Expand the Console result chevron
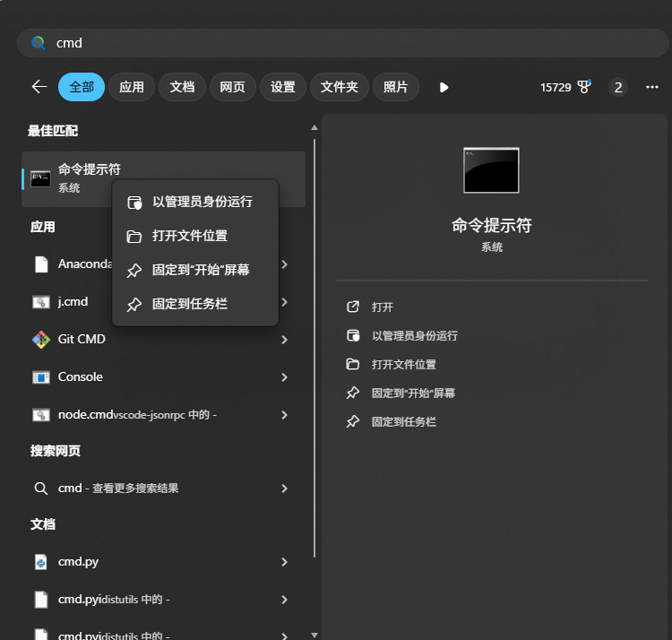 (x=285, y=377)
